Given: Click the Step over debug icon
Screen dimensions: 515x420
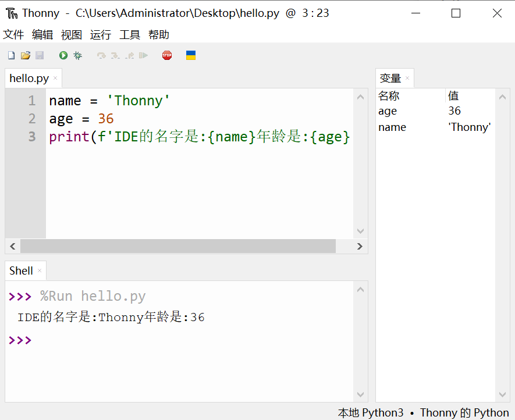Looking at the screenshot, I should [x=101, y=55].
